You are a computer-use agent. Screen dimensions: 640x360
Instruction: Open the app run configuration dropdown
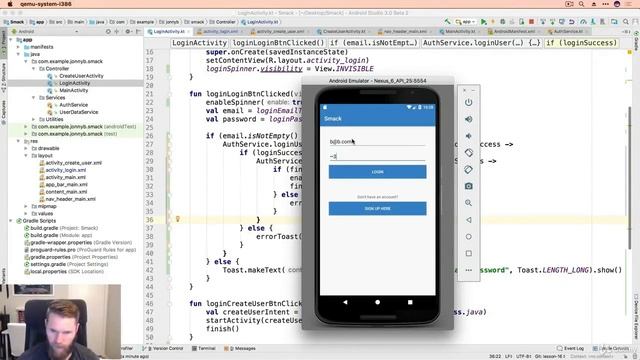click(466, 22)
